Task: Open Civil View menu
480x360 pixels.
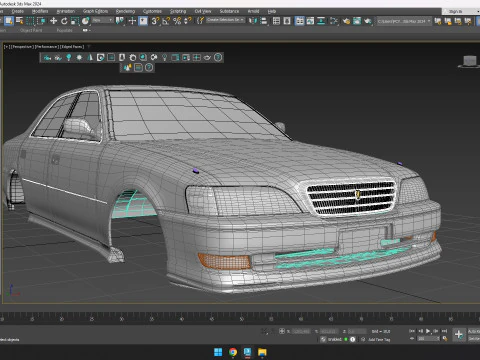Action: click(x=203, y=11)
